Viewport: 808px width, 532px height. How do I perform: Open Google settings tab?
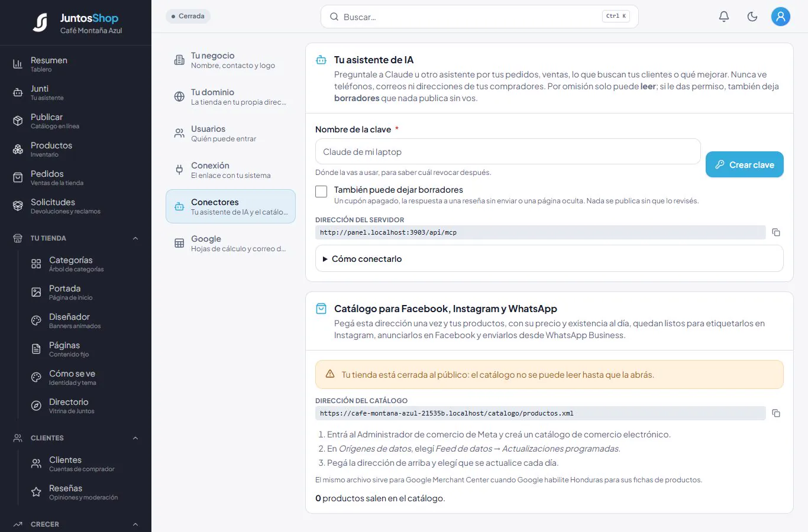pos(231,243)
